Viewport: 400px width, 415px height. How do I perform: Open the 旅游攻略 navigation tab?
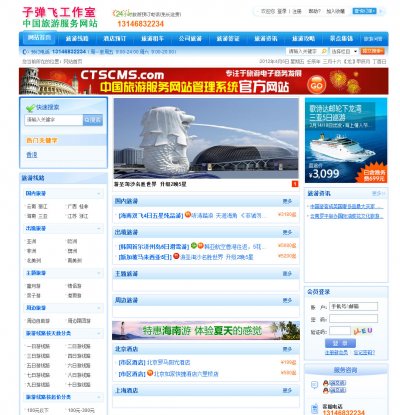[x=303, y=39]
